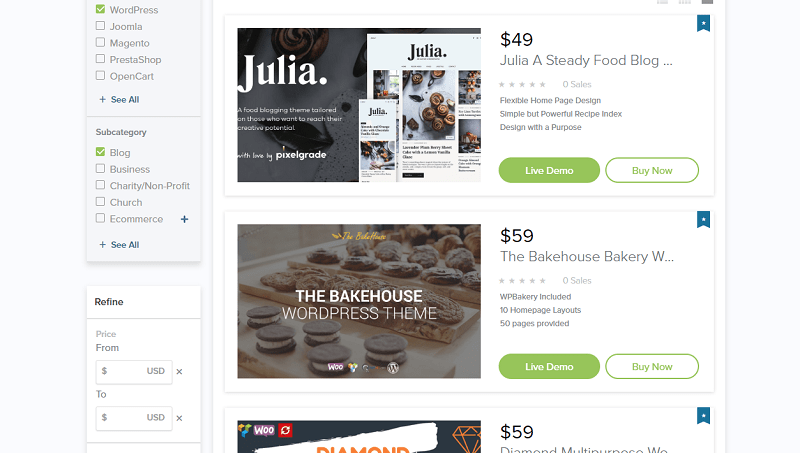Uncheck the Blog subcategory
Image resolution: width=800 pixels, height=453 pixels.
[101, 152]
